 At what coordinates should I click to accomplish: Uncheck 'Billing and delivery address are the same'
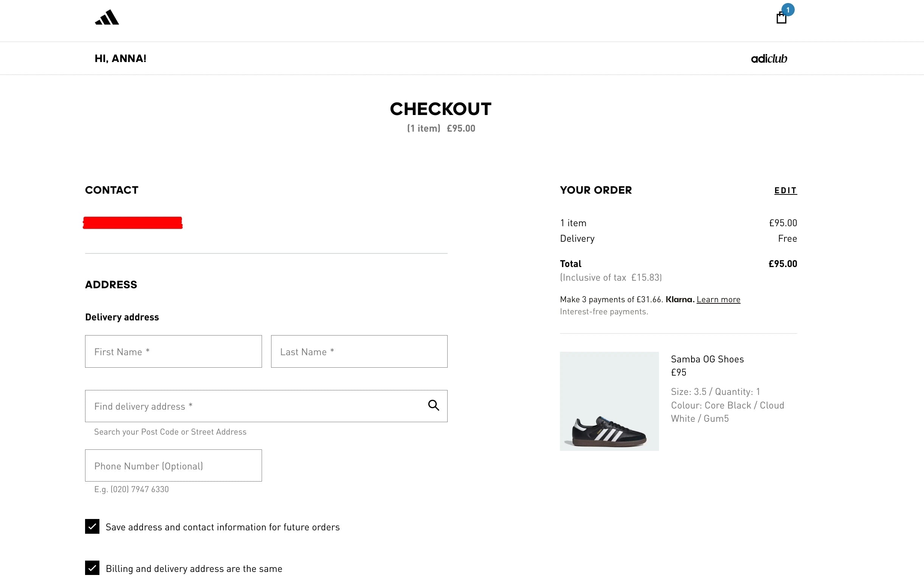coord(91,569)
